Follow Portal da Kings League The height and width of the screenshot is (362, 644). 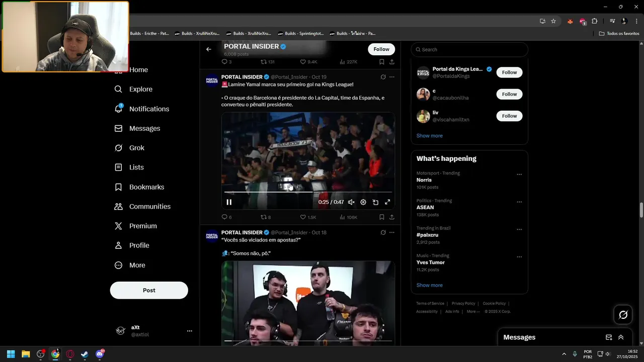coord(509,72)
